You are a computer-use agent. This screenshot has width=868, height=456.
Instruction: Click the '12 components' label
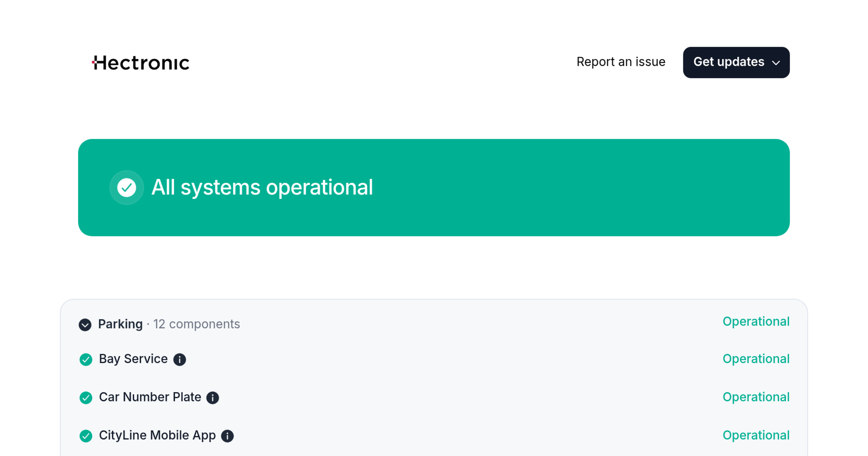[196, 324]
